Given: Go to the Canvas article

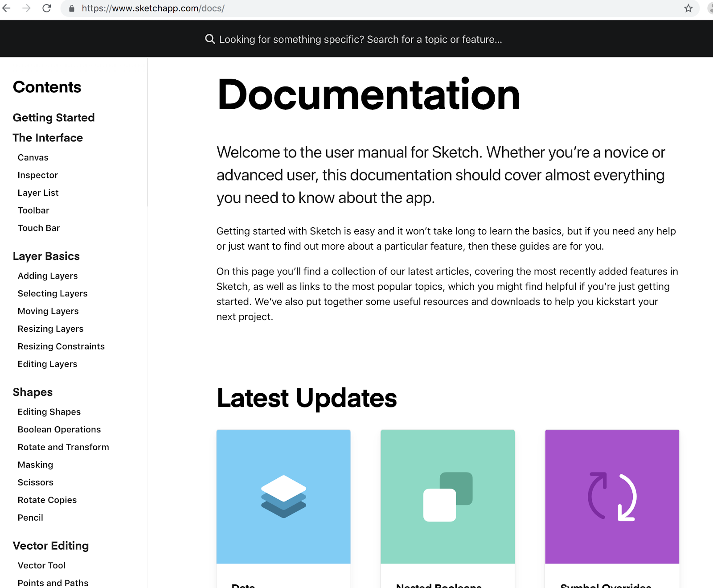Looking at the screenshot, I should [x=33, y=157].
